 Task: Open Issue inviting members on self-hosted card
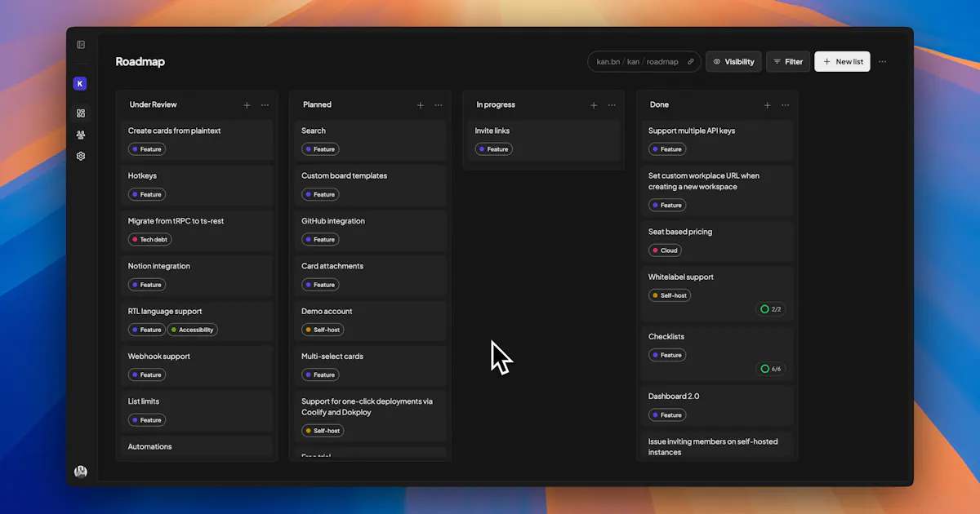717,445
